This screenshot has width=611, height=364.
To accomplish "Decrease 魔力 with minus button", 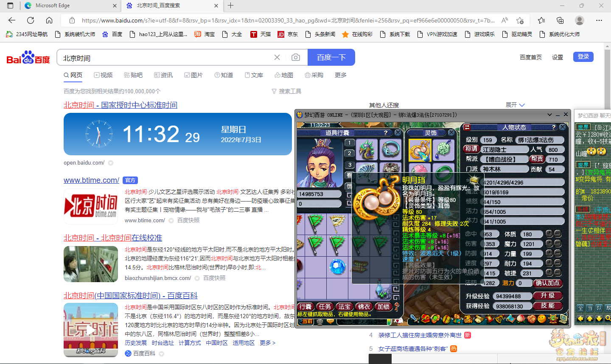I will tap(558, 244).
